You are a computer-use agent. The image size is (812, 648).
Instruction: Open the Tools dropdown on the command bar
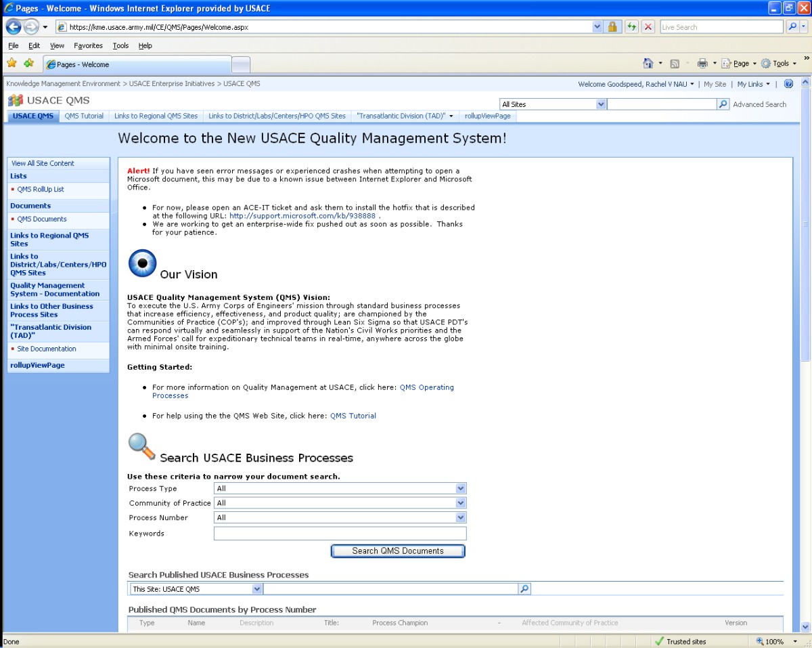[779, 63]
